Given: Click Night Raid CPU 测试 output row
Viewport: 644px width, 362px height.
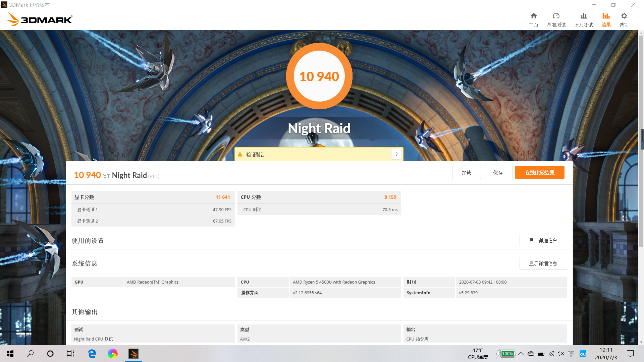Looking at the screenshot, I should (153, 339).
